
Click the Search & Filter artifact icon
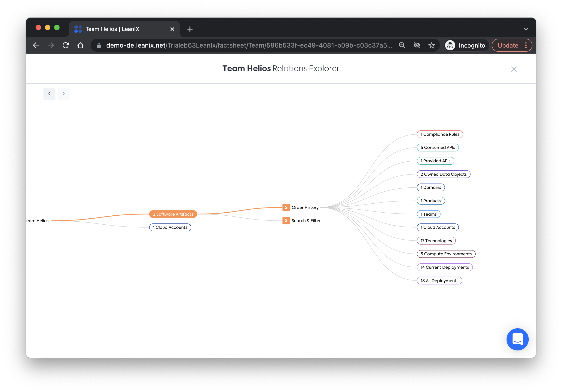point(286,220)
